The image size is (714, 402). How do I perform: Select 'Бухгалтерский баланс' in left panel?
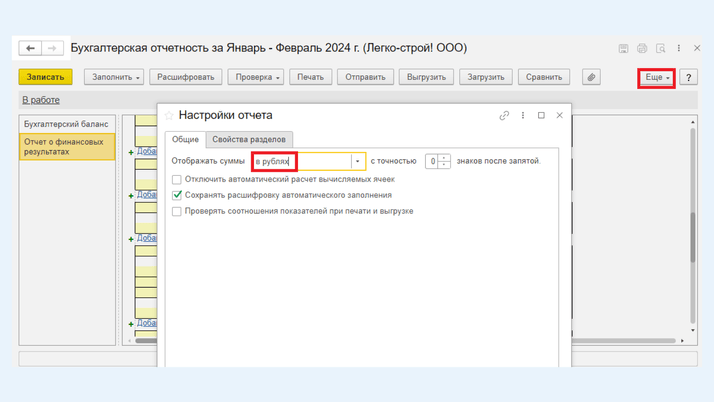point(67,124)
